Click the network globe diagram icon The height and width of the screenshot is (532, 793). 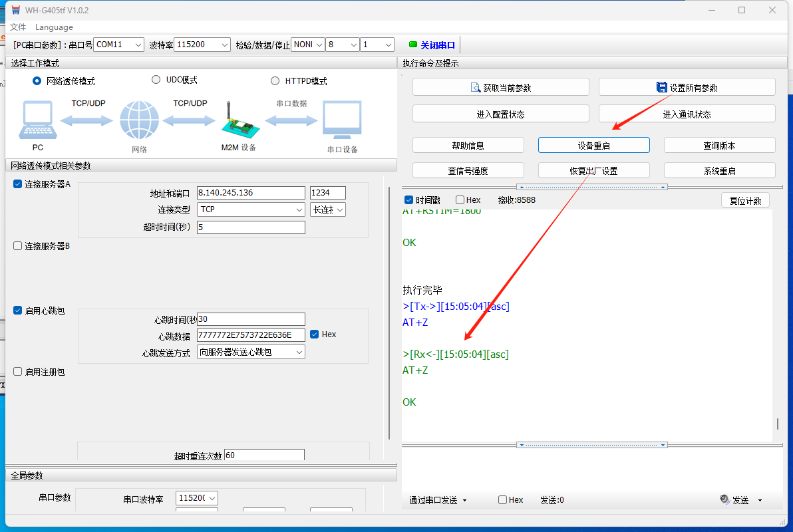point(139,121)
